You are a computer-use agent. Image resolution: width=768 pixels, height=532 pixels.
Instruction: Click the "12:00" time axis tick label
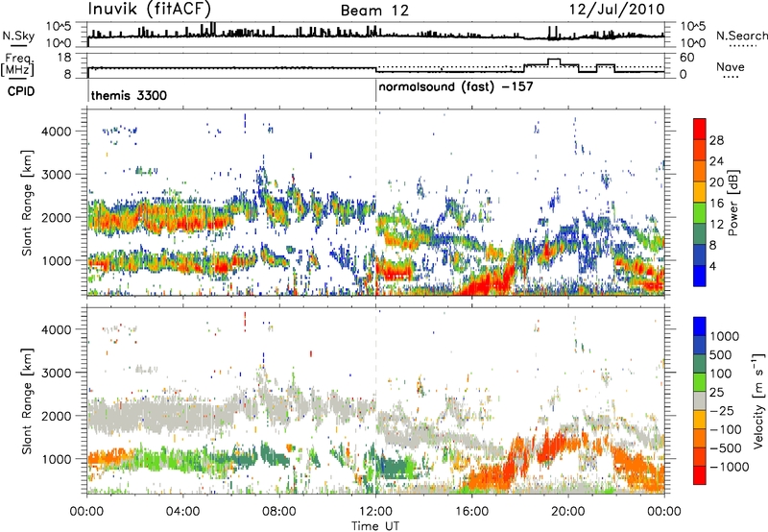pos(375,512)
